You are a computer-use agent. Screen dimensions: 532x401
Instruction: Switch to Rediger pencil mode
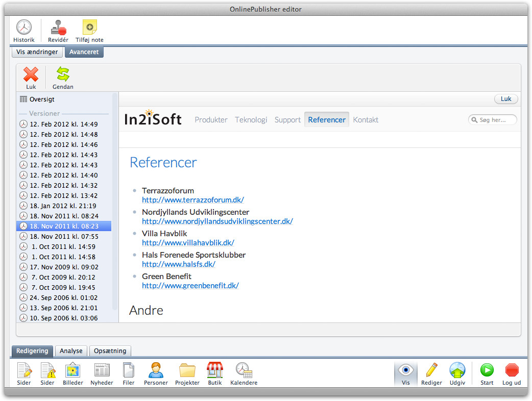(431, 370)
